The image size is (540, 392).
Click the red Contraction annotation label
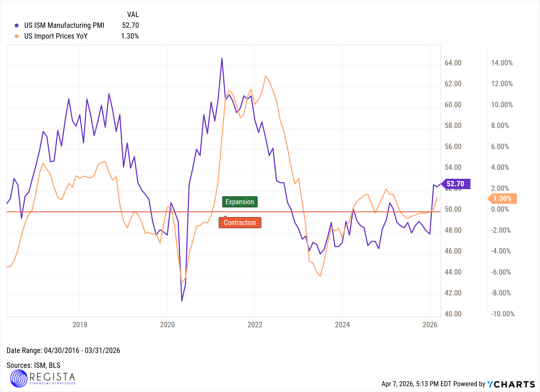tap(239, 222)
